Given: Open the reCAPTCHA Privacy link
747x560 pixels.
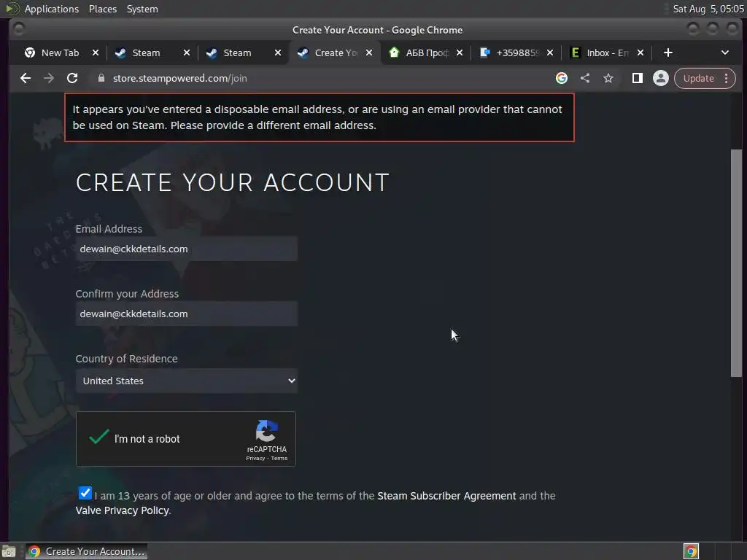Looking at the screenshot, I should [x=255, y=458].
